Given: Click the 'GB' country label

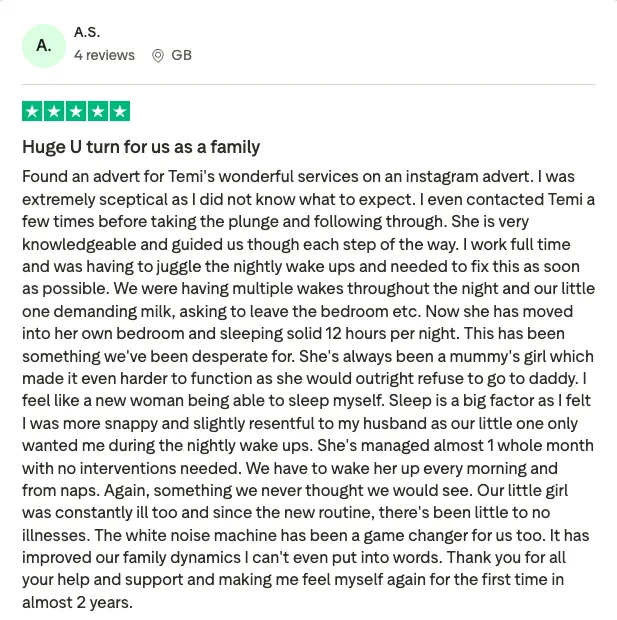Looking at the screenshot, I should (x=182, y=55).
